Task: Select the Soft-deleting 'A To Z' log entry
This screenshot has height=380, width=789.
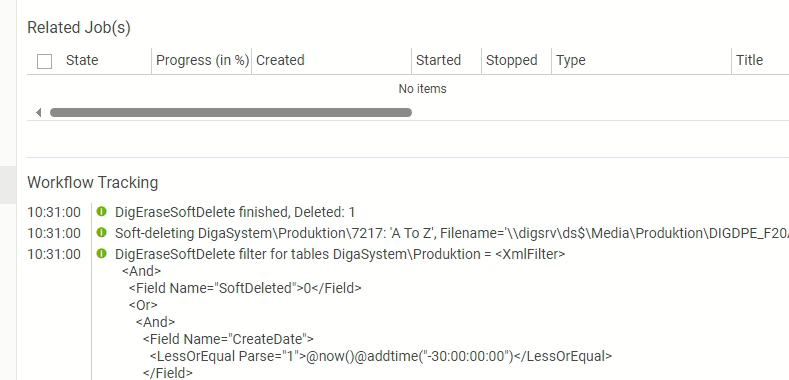Action: tap(452, 234)
